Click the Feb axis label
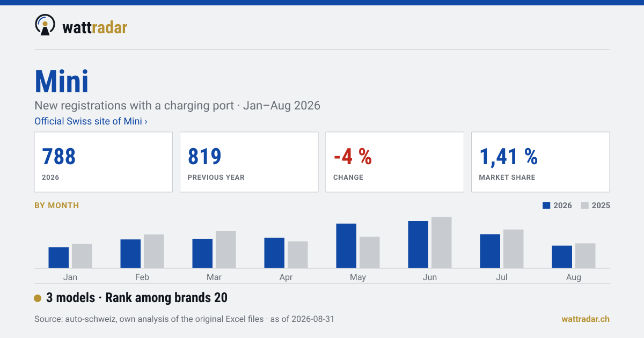644x338 pixels. (x=142, y=277)
